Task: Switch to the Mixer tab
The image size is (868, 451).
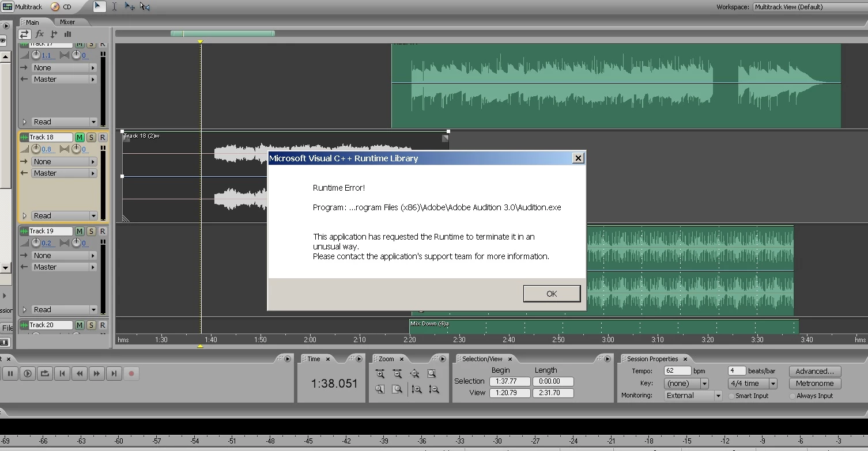Action: (x=67, y=22)
